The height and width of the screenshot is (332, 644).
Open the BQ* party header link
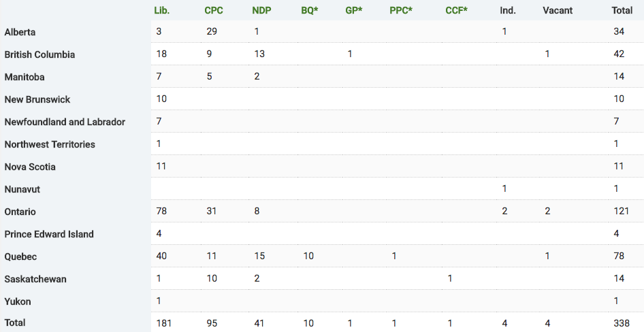[310, 11]
